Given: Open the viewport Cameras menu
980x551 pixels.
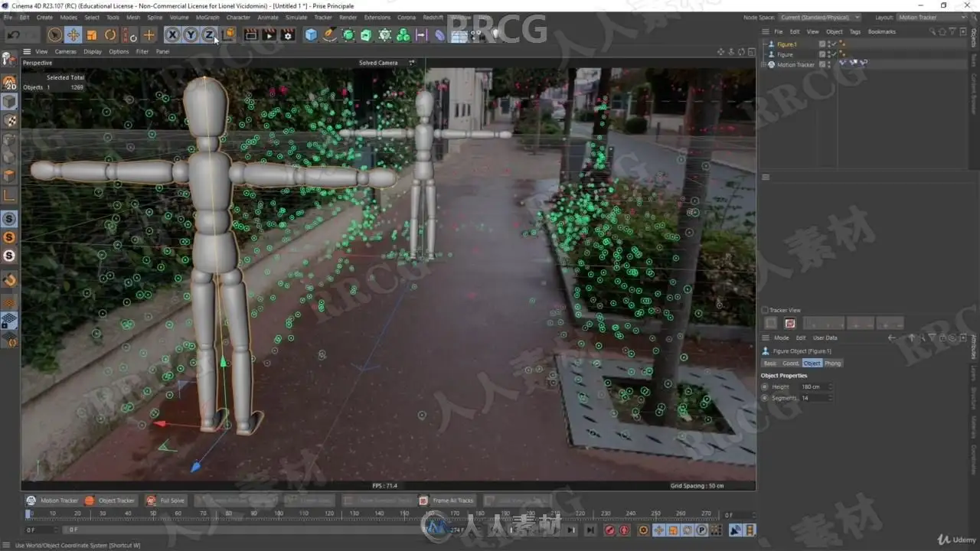Looking at the screenshot, I should pyautogui.click(x=65, y=51).
